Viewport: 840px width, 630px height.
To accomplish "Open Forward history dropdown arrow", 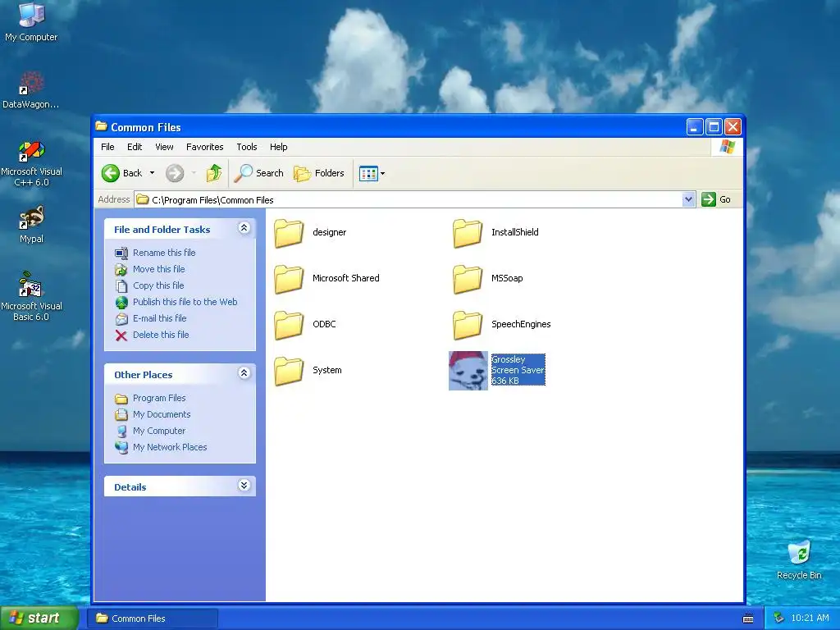I will click(194, 173).
